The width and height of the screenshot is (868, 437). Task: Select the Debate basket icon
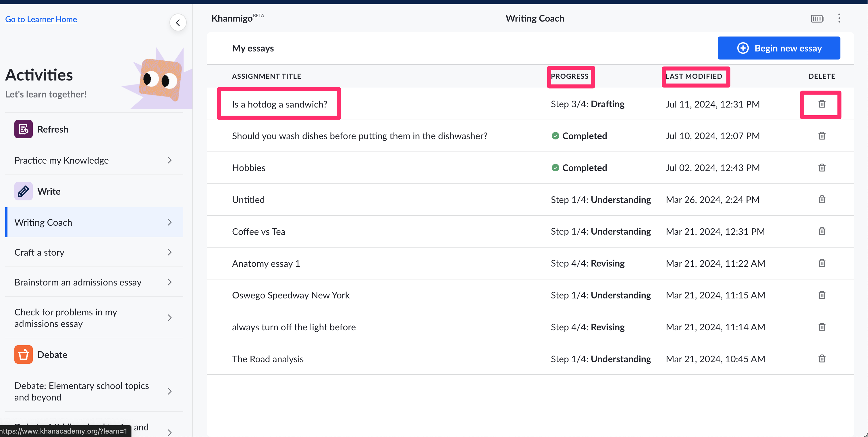coord(23,354)
